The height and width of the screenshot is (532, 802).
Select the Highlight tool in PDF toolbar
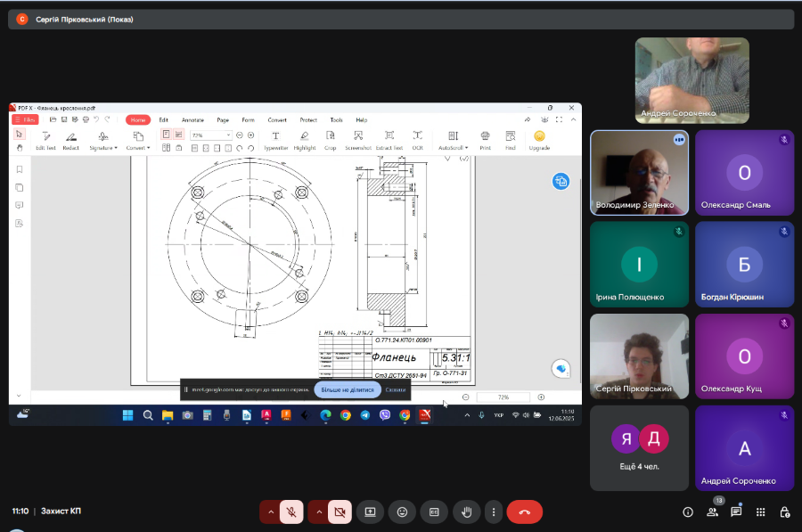click(304, 140)
